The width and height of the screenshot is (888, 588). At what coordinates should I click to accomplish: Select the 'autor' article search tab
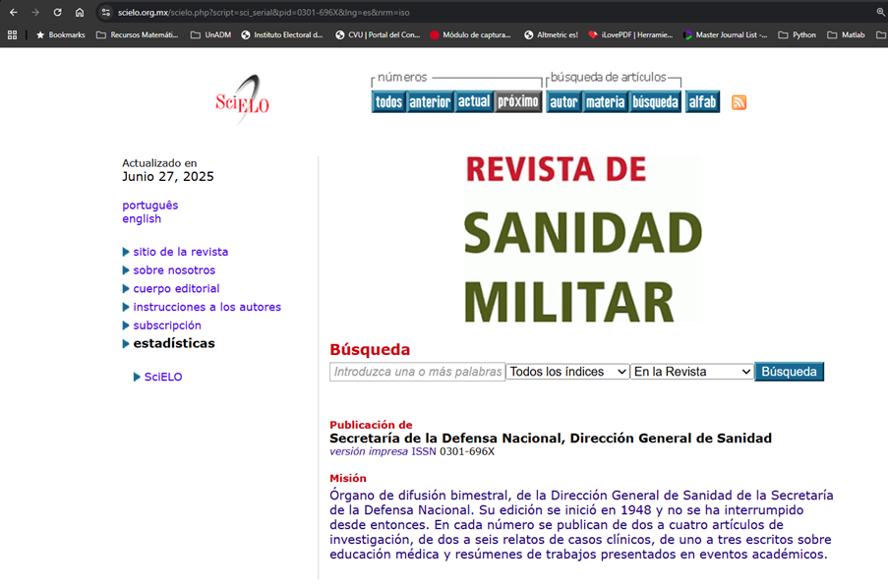point(562,102)
